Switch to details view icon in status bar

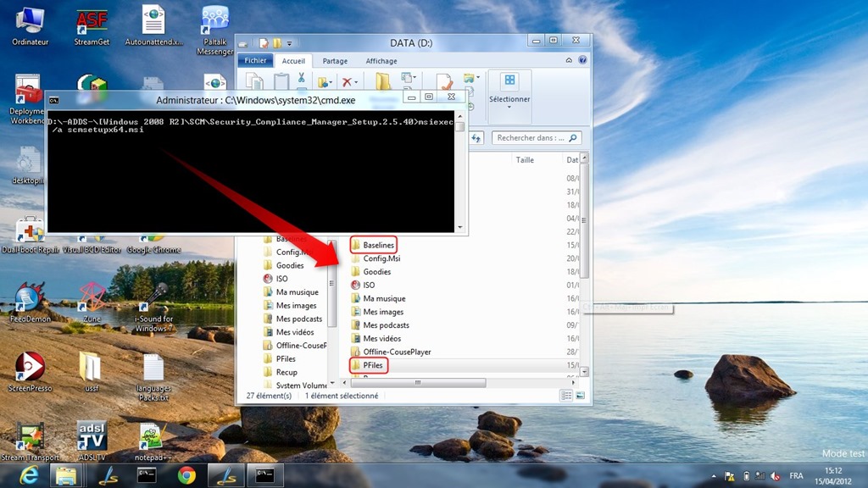click(x=565, y=396)
